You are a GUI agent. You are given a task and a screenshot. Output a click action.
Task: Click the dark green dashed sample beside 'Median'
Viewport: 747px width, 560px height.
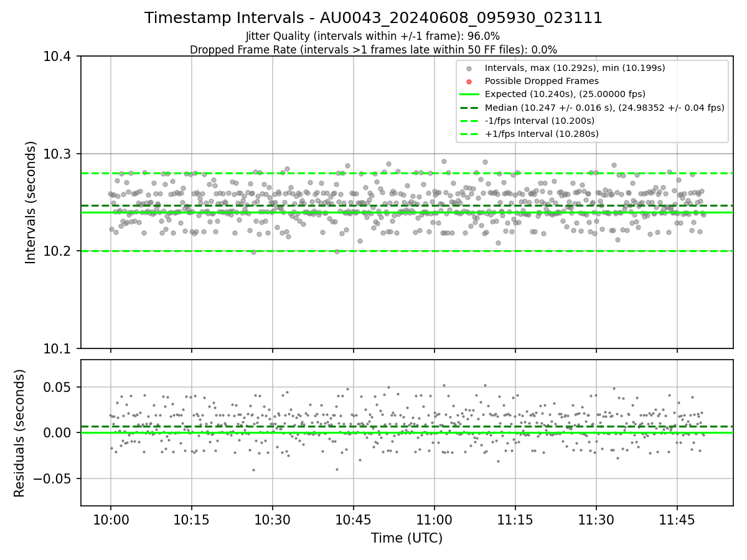click(469, 108)
